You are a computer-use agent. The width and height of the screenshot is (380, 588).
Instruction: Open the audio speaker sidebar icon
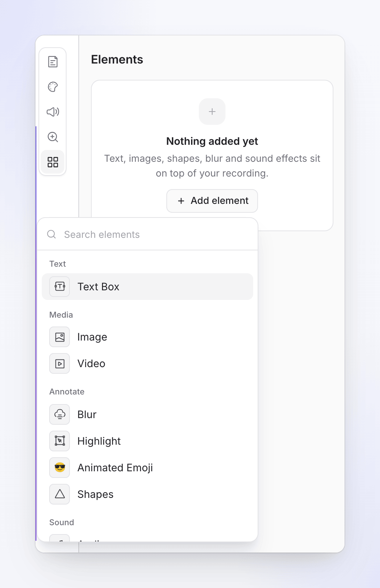click(53, 112)
